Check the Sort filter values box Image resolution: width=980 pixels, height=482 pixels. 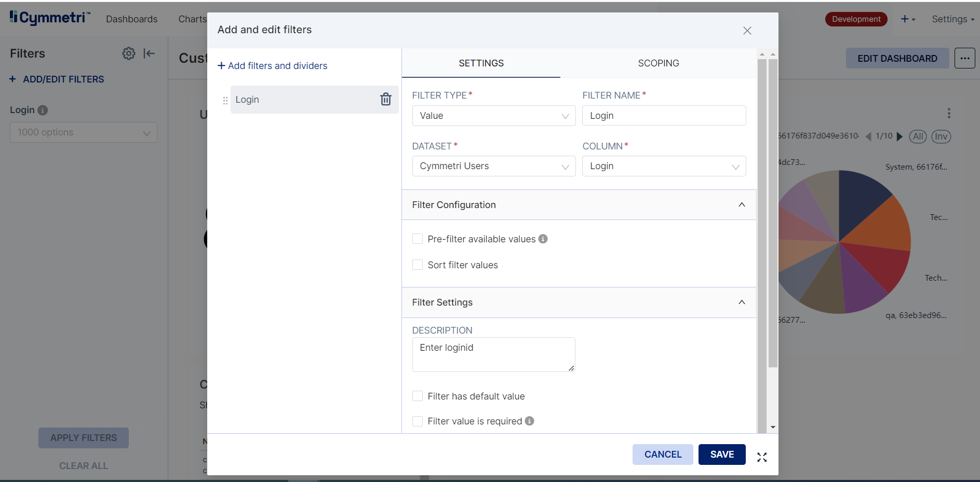(417, 265)
